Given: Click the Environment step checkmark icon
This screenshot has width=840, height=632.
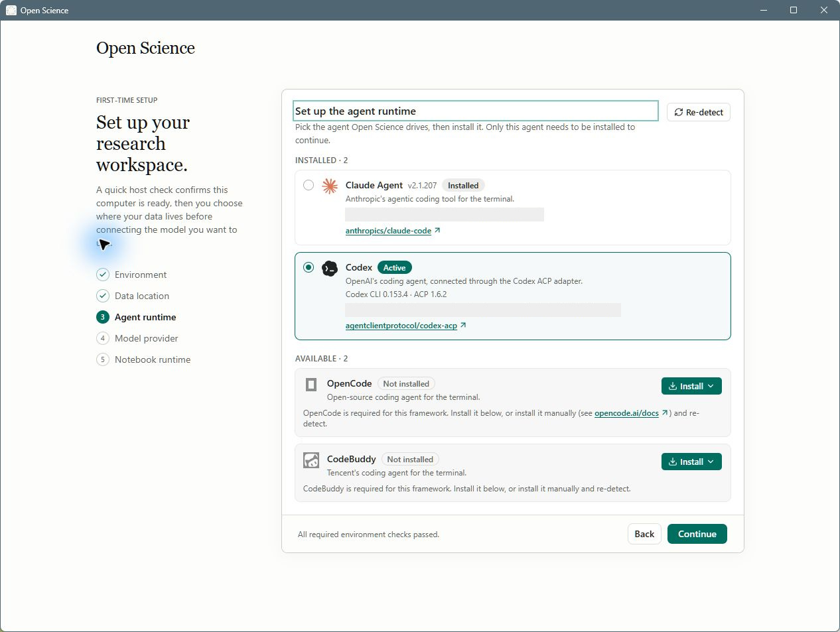Looking at the screenshot, I should tap(103, 275).
